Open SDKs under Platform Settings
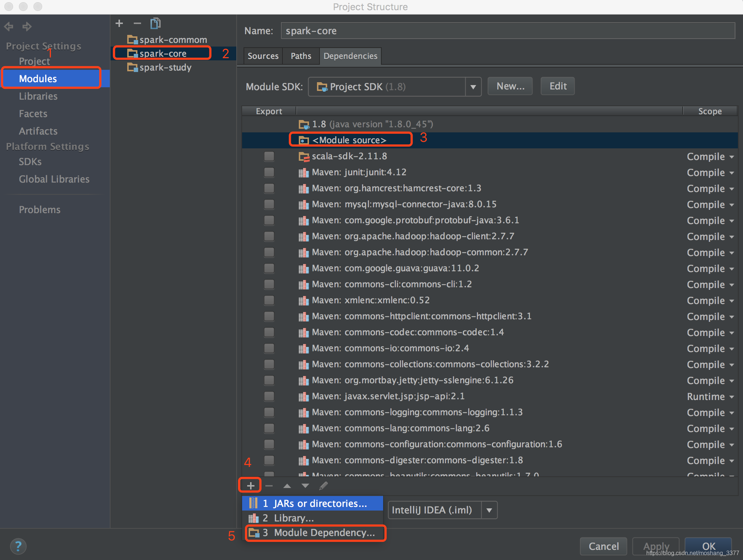 point(30,162)
